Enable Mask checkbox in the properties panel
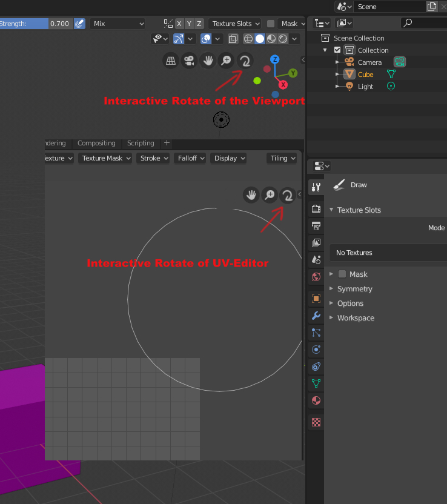The height and width of the screenshot is (504, 447). click(x=342, y=274)
